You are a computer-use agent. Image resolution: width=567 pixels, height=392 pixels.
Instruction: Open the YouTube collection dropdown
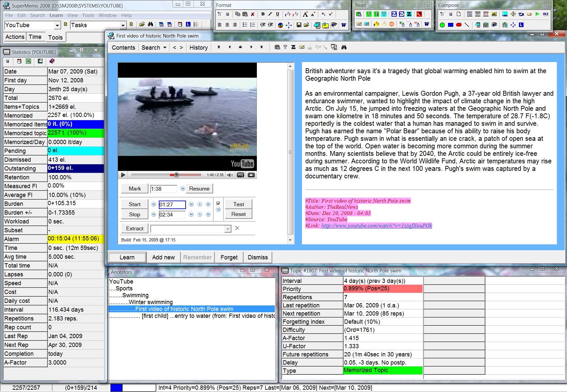tap(57, 25)
